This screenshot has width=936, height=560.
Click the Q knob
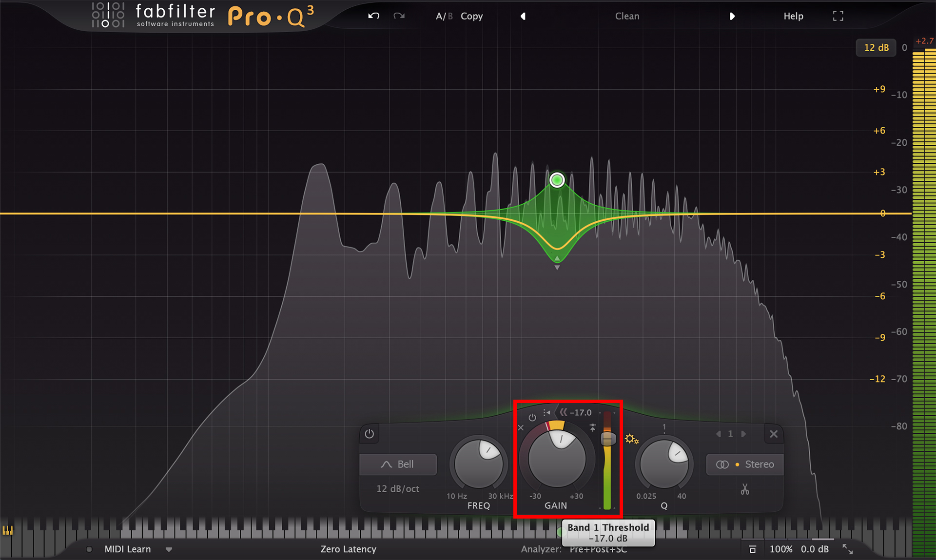click(664, 463)
